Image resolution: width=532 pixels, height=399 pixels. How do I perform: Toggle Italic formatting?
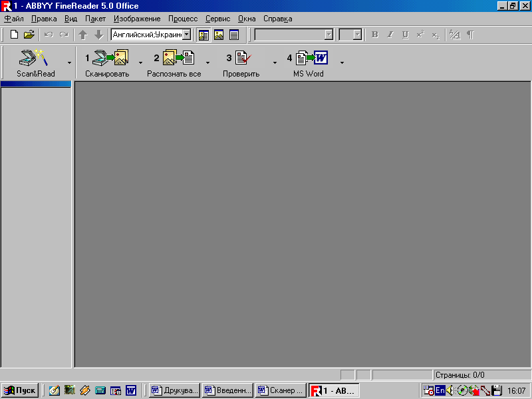tap(390, 35)
